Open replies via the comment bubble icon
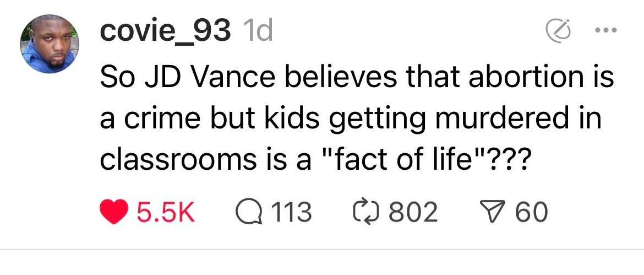The image size is (644, 275). point(249,212)
